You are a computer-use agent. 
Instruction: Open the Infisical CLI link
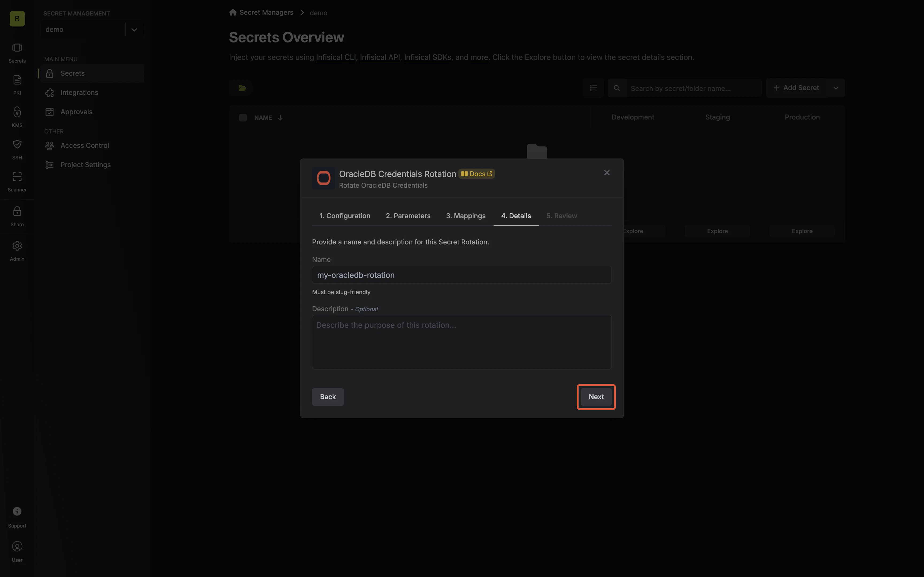click(x=336, y=57)
